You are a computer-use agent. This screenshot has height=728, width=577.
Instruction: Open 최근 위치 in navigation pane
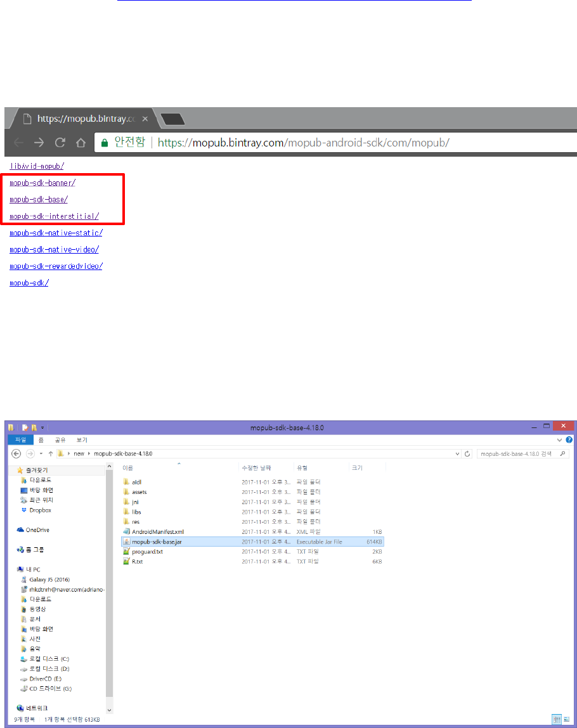coord(41,500)
